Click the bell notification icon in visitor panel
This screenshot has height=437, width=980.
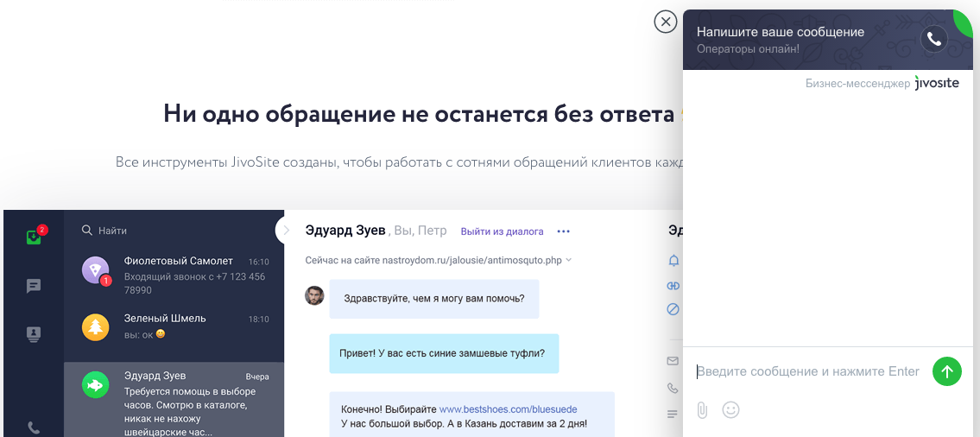[673, 261]
